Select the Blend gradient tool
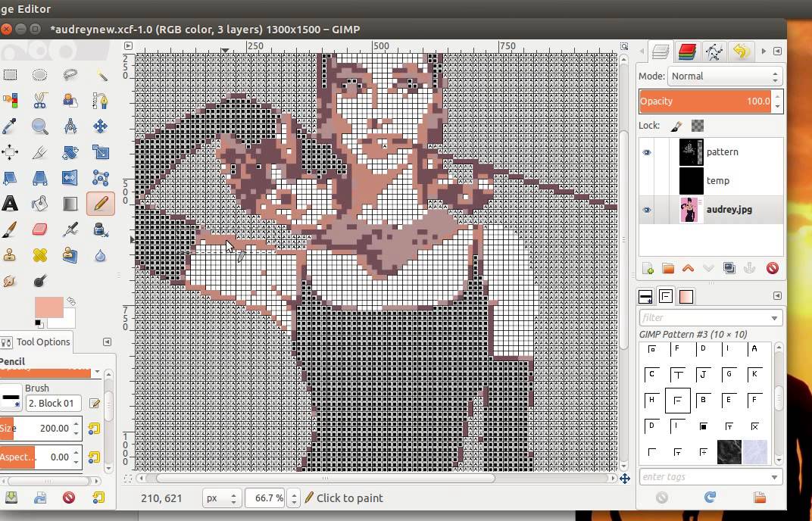 pos(70,204)
